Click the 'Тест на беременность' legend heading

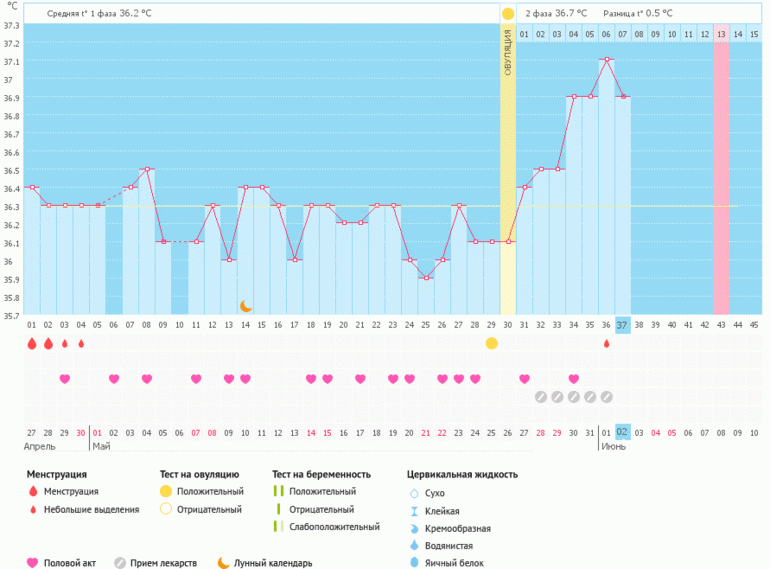pyautogui.click(x=321, y=474)
